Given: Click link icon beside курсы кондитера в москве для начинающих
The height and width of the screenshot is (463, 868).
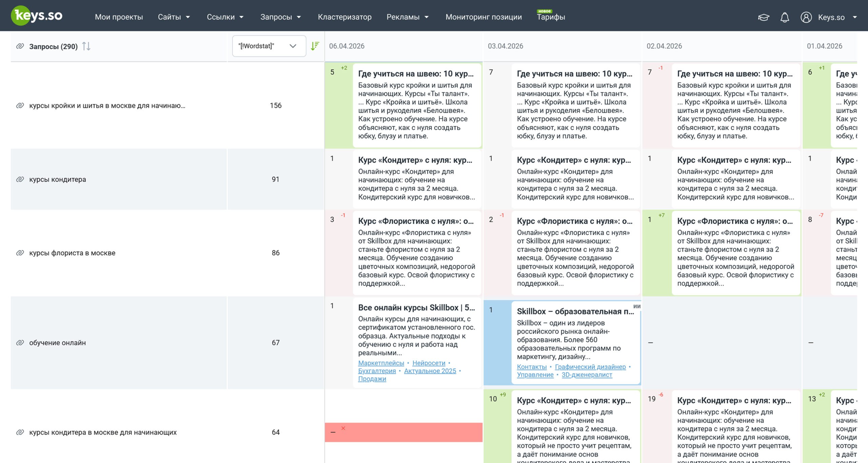Looking at the screenshot, I should click(x=20, y=432).
